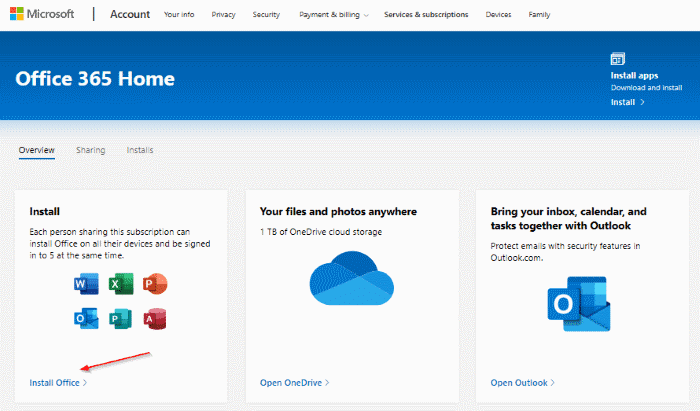700x411 pixels.
Task: Click the Microsoft logo
Action: pos(42,14)
